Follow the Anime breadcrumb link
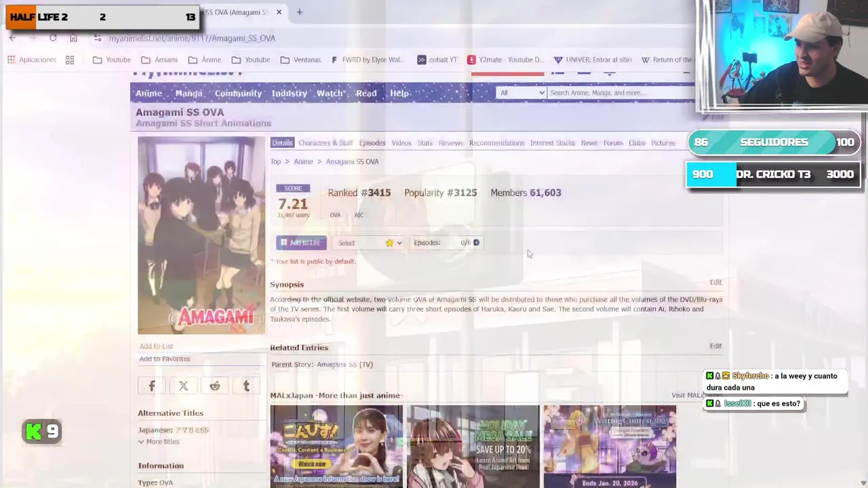The image size is (868, 488). click(303, 162)
